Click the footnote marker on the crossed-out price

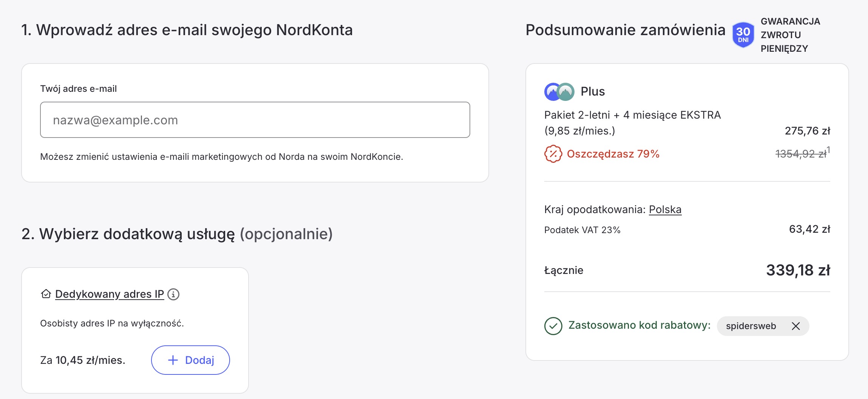(828, 150)
